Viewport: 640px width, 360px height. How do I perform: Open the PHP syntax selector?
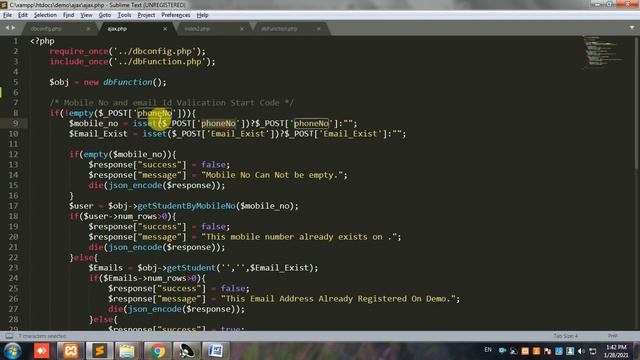tap(612, 336)
